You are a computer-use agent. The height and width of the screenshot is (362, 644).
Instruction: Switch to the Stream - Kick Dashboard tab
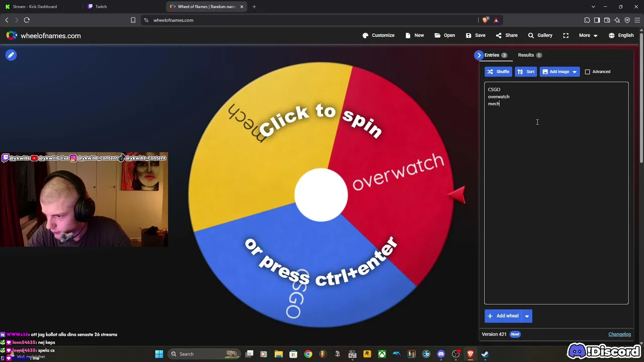[40, 7]
